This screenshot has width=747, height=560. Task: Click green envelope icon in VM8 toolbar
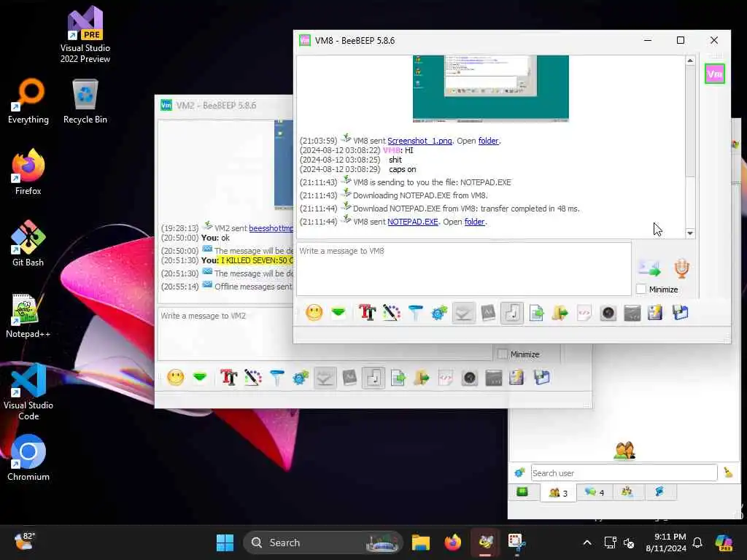[x=338, y=313]
